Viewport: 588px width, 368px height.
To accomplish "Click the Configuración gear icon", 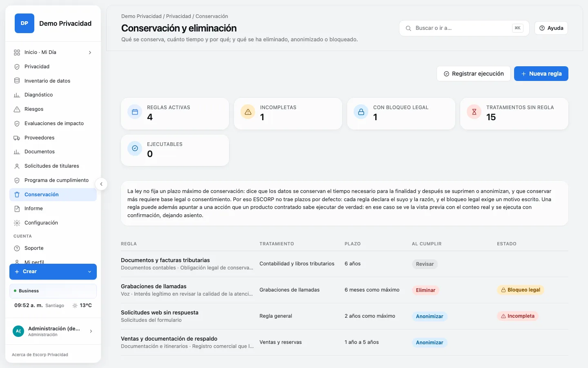I will 17,223.
